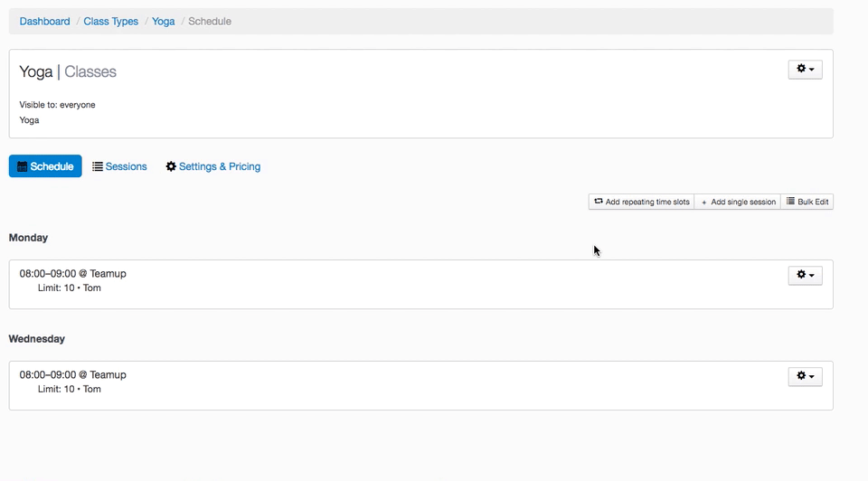
Task: Click the calendar icon on Schedule tab
Action: [23, 166]
